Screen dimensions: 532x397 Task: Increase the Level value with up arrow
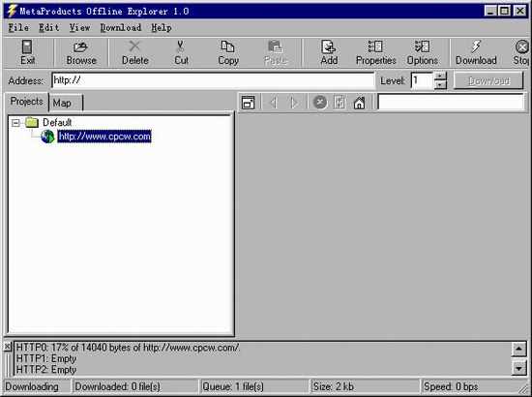pyautogui.click(x=440, y=76)
